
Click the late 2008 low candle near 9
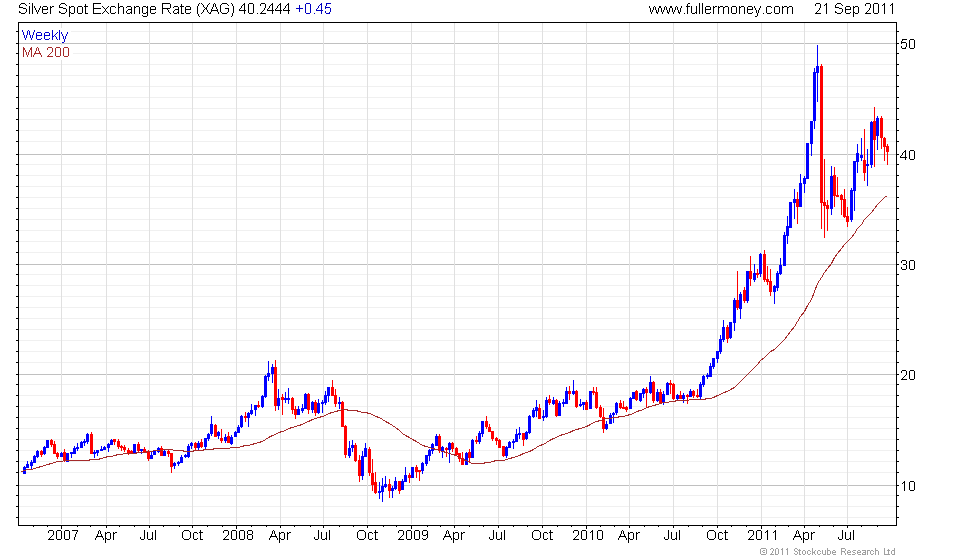(382, 491)
